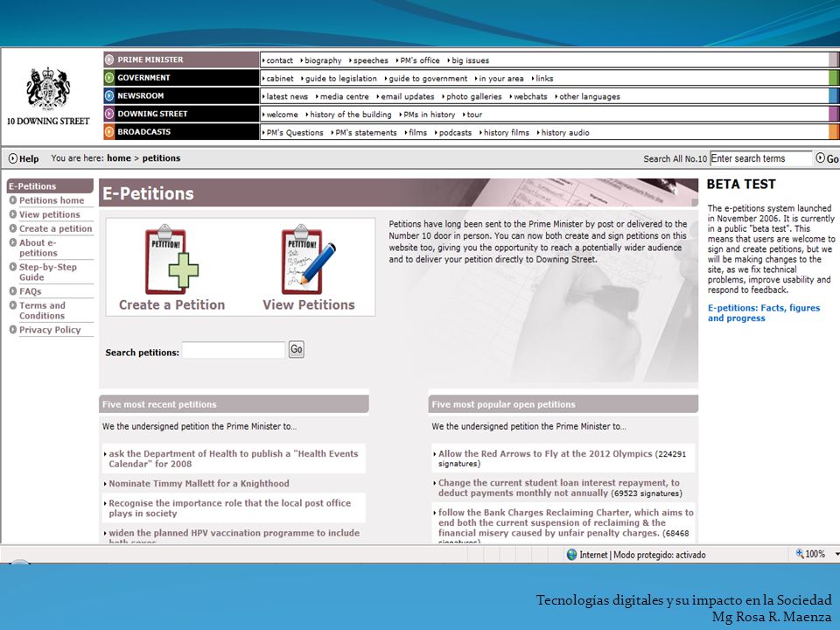Open Petitions home in sidebar

[x=52, y=200]
